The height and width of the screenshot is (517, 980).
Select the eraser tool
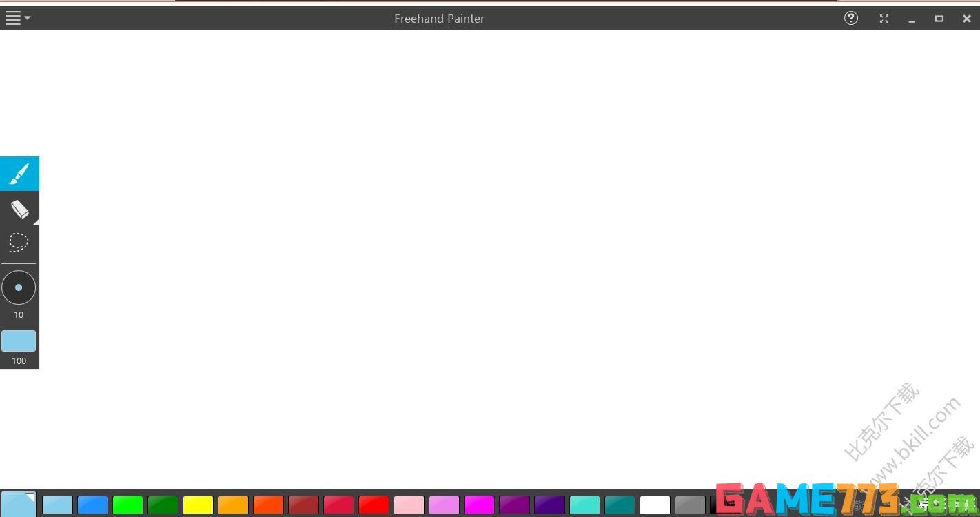coord(19,208)
